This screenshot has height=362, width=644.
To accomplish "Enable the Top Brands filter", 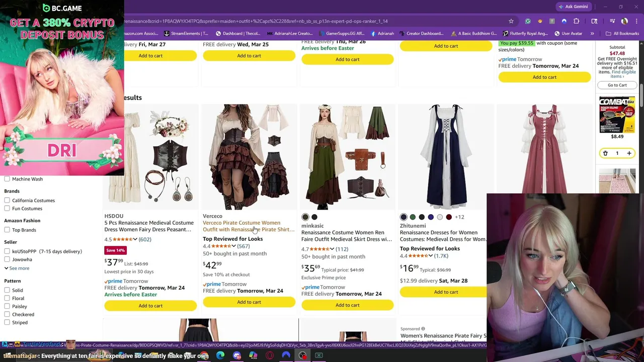I will click(x=7, y=230).
